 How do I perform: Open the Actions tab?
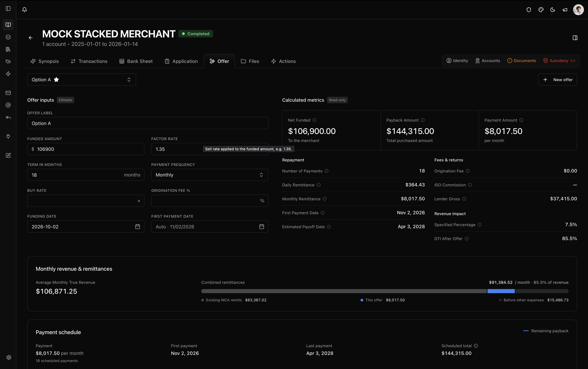point(283,61)
